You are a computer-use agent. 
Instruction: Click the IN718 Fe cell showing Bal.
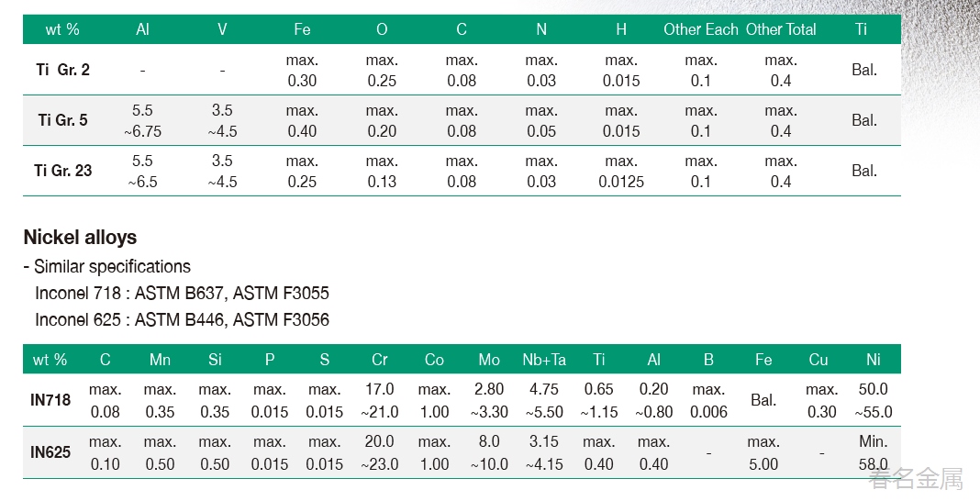[763, 400]
